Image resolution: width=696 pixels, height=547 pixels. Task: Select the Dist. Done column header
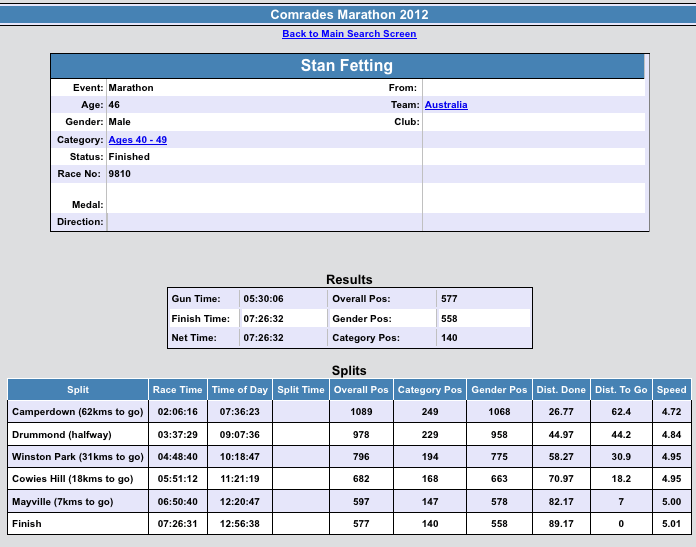tap(560, 390)
